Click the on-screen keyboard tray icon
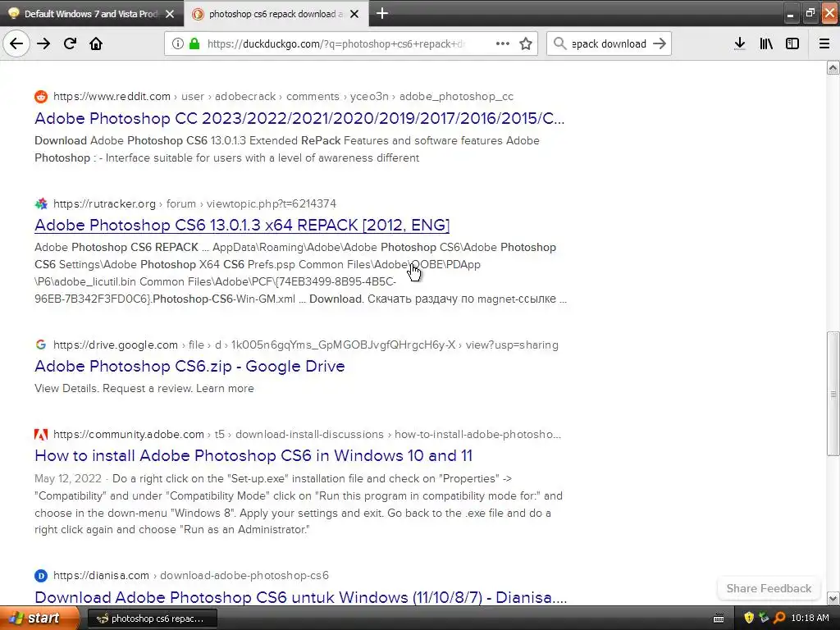840x630 pixels. pos(719,619)
